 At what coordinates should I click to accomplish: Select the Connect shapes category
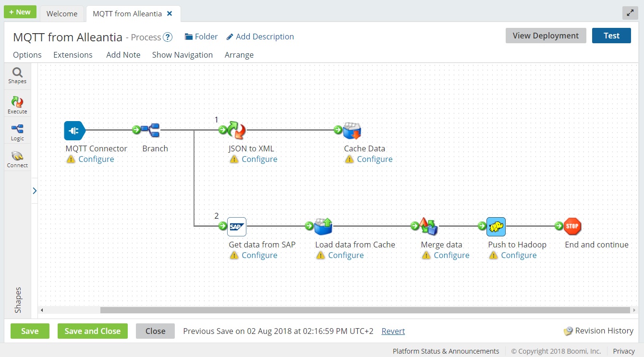coord(17,159)
